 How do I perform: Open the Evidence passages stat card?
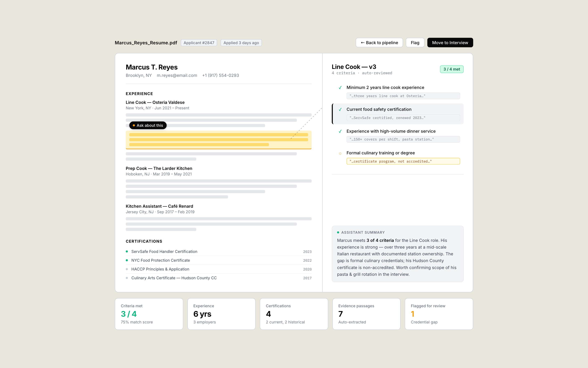[x=366, y=314]
